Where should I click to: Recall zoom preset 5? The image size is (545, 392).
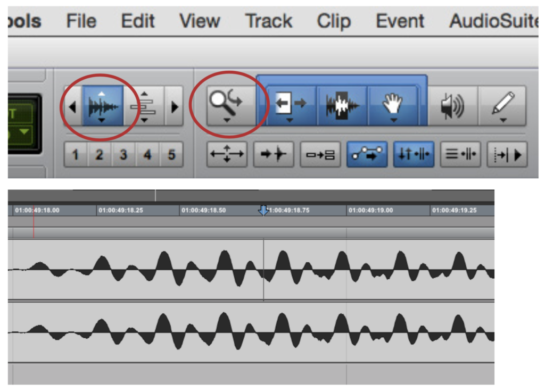pos(171,154)
